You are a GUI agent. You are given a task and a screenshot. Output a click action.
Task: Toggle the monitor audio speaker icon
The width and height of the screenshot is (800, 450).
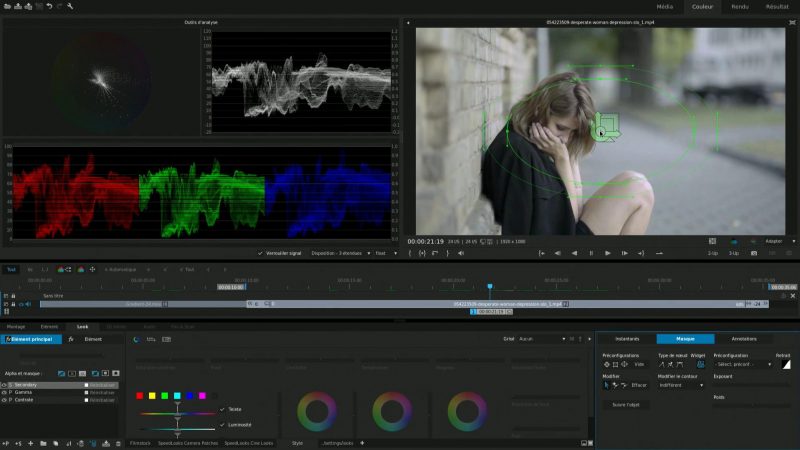[461, 253]
